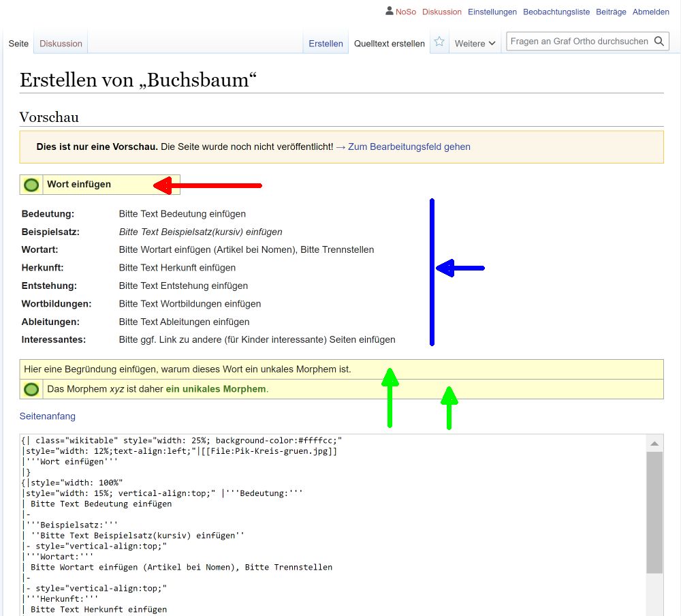Viewport: 681px width, 616px height.
Task: Click the user profile icon beside NoSo
Action: (389, 11)
